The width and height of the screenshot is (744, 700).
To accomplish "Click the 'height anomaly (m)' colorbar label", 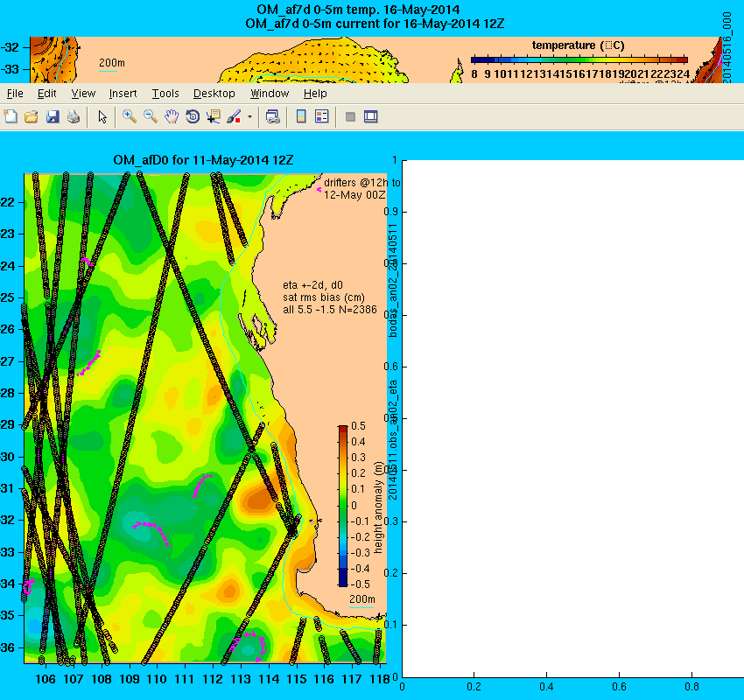I will (378, 507).
